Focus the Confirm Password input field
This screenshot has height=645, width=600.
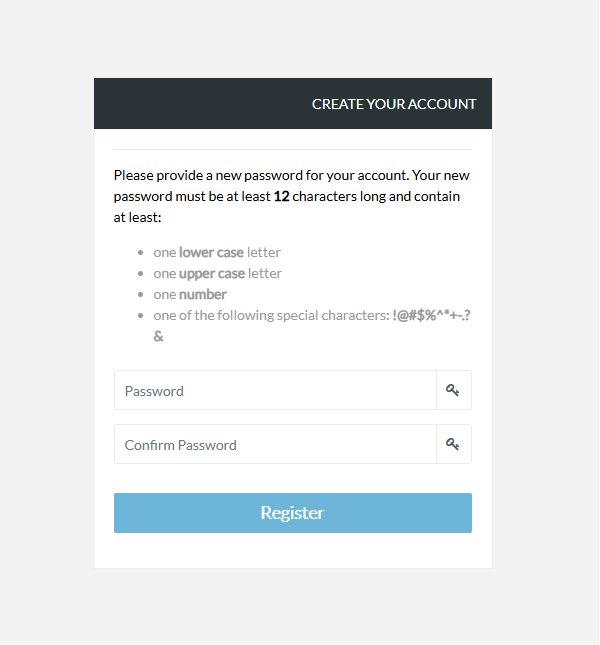click(275, 445)
